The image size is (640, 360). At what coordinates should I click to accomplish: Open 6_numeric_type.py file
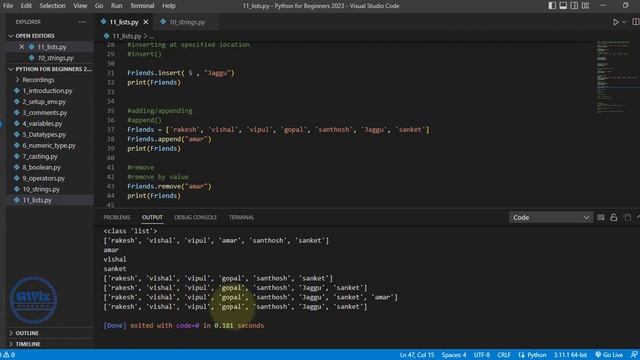click(x=49, y=145)
